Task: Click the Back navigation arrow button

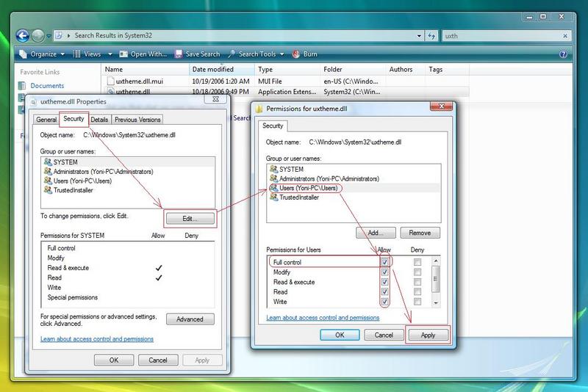Action: click(23, 35)
